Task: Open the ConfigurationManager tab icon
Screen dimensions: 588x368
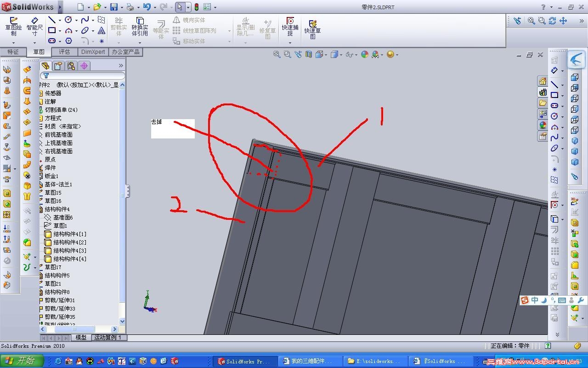Action: coord(71,66)
